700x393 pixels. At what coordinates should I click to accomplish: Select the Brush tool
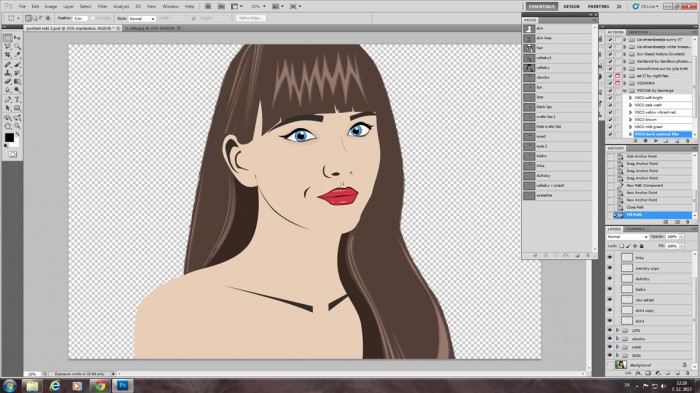point(17,65)
